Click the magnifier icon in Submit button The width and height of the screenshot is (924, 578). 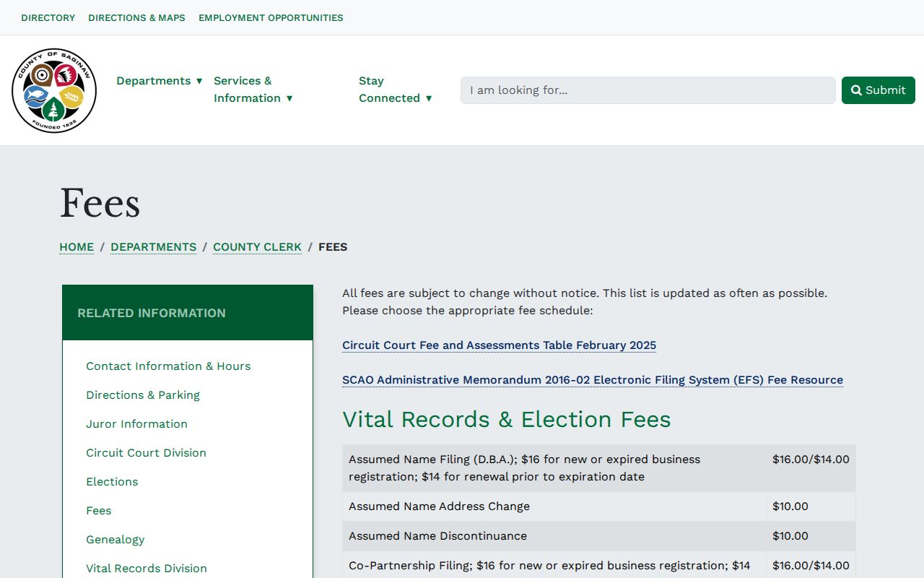pyautogui.click(x=856, y=90)
